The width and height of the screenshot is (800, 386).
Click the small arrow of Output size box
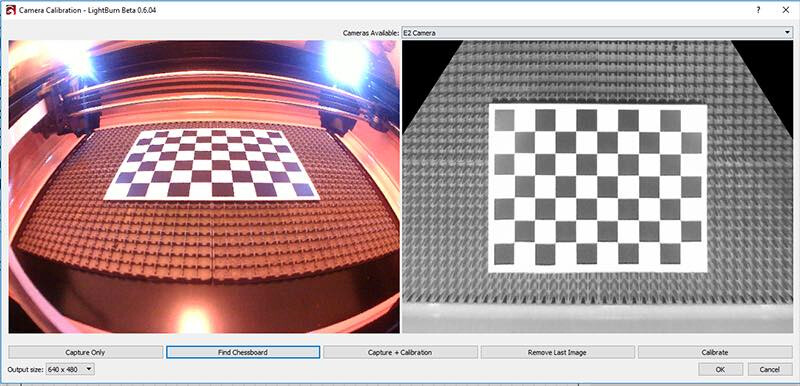pyautogui.click(x=89, y=369)
